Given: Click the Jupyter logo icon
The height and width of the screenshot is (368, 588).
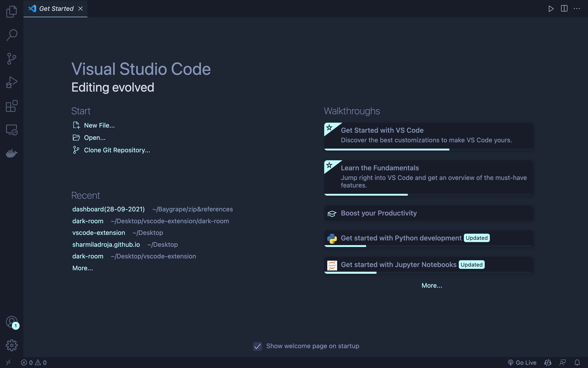Looking at the screenshot, I should click(332, 265).
